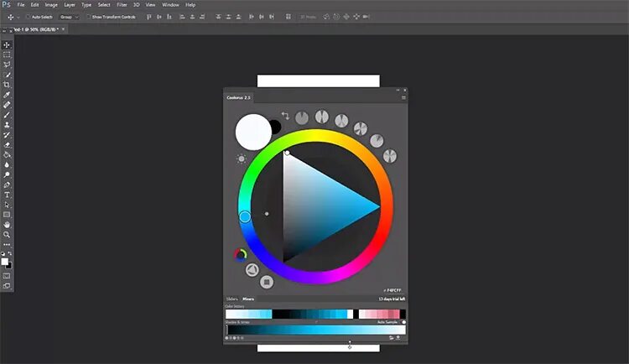This screenshot has height=364, width=629.
Task: Select the Hand tool
Action: coord(7,225)
